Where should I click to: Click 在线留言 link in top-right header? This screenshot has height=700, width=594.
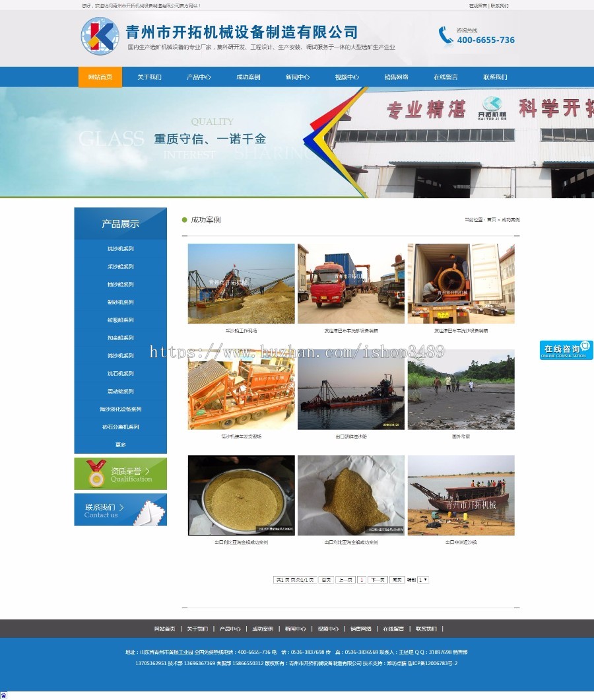pyautogui.click(x=478, y=6)
